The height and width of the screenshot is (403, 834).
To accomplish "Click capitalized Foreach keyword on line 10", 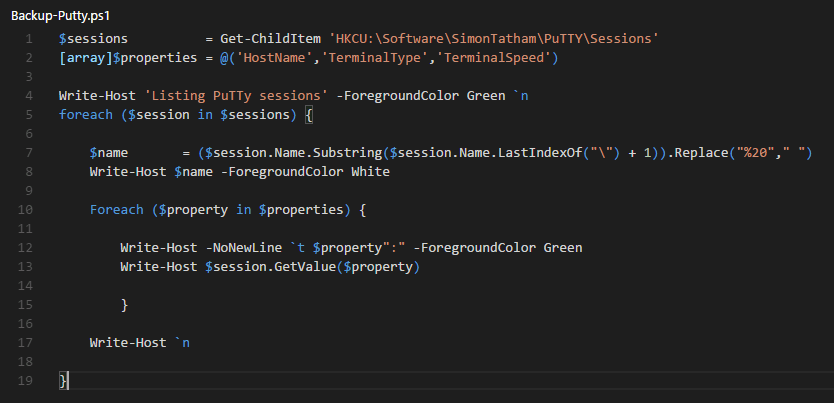I will [116, 210].
